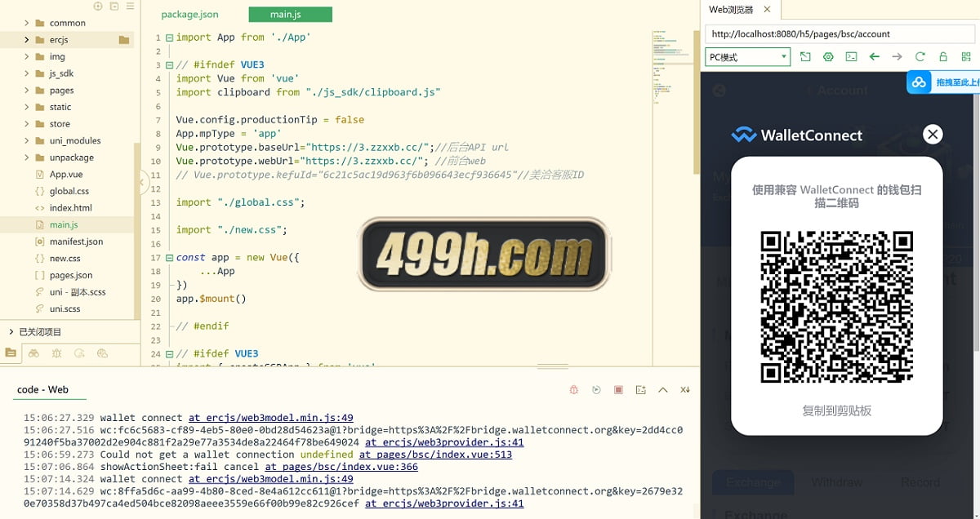This screenshot has height=519, width=980.
Task: Open browser page in external window icon
Action: click(x=805, y=57)
